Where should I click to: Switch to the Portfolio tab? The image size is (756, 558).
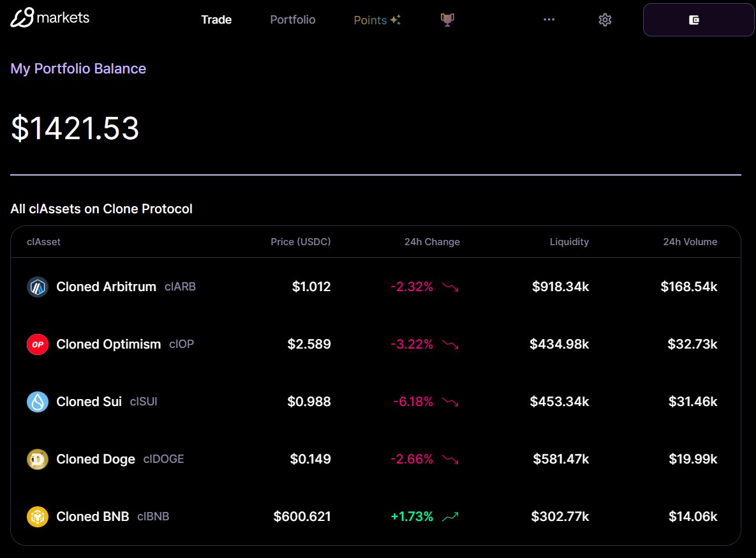(293, 20)
